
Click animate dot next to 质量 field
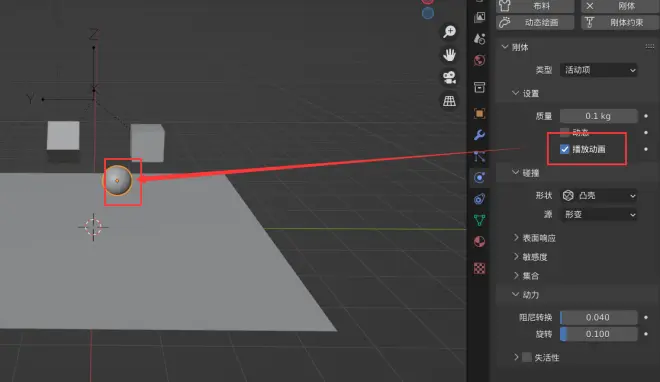pos(646,116)
